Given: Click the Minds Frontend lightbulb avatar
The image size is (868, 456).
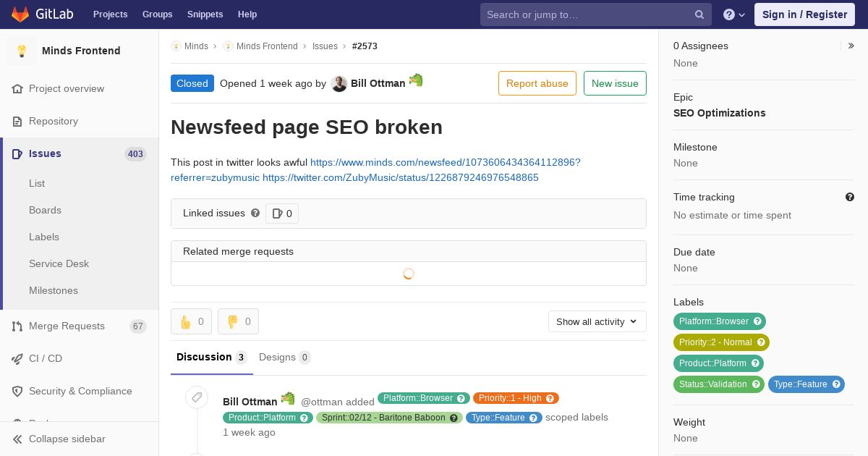Looking at the screenshot, I should tap(22, 51).
